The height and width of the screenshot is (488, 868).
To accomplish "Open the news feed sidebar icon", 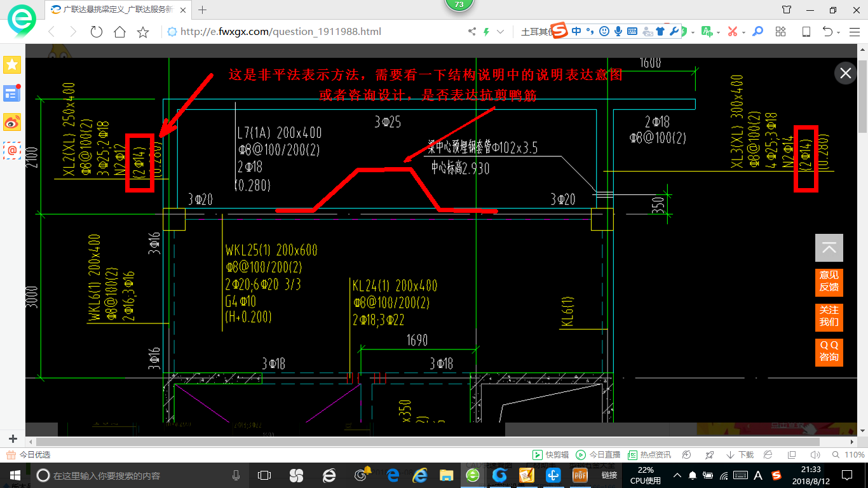I will click(x=12, y=93).
